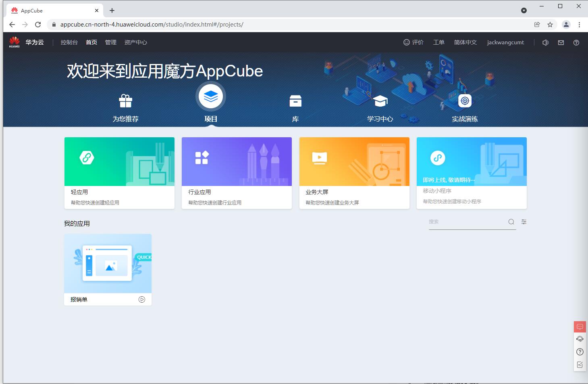Click the 报销单 app name label
This screenshot has height=384, width=588.
point(79,299)
